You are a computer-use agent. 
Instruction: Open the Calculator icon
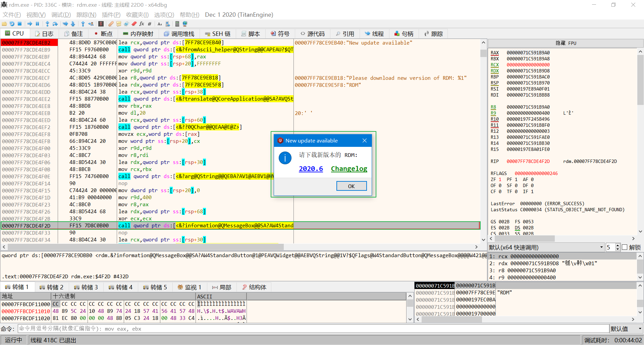[x=177, y=24]
